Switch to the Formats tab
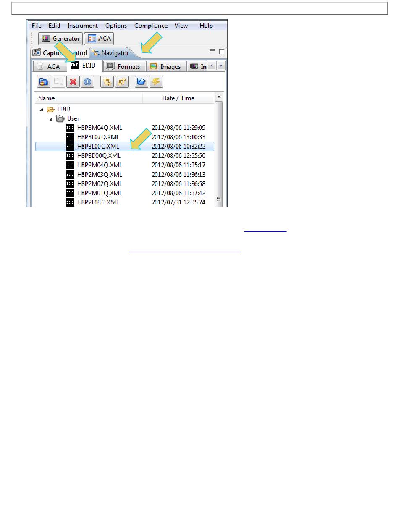Image resolution: width=399 pixels, height=532 pixels. tap(125, 66)
